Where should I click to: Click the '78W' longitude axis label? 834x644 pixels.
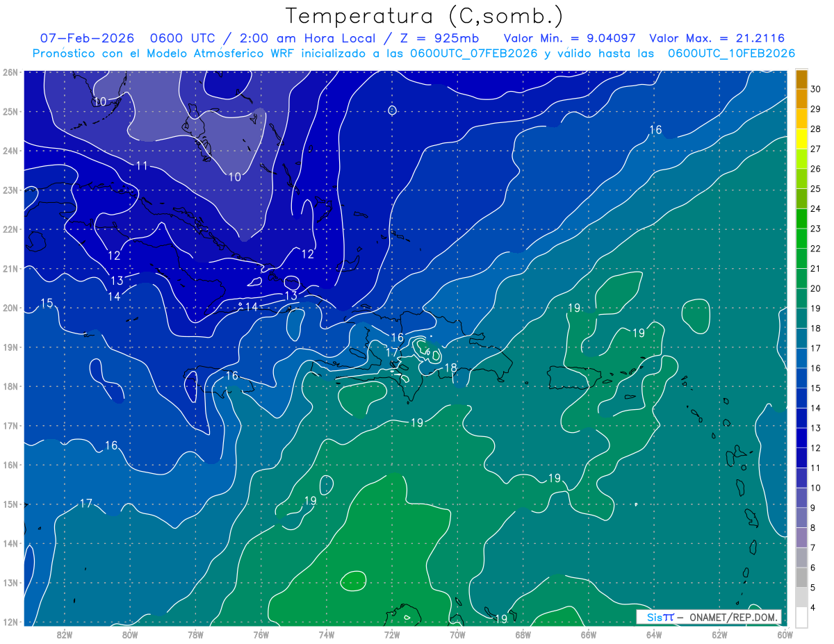[x=195, y=634]
